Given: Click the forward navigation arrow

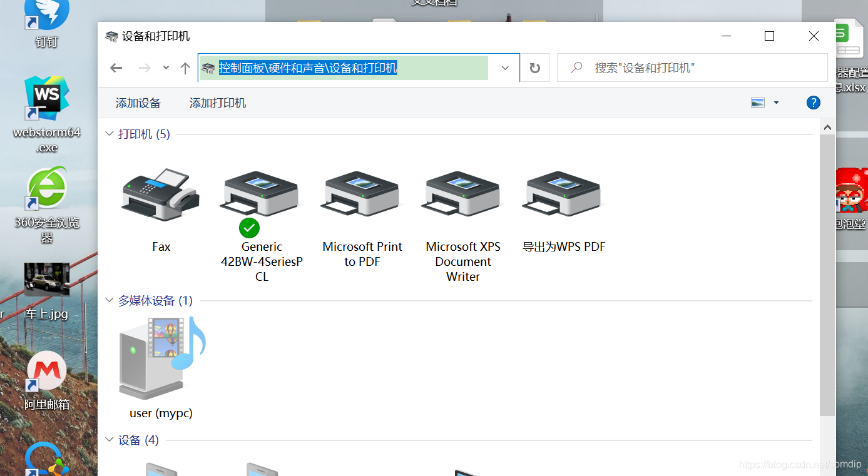Looking at the screenshot, I should 145,68.
